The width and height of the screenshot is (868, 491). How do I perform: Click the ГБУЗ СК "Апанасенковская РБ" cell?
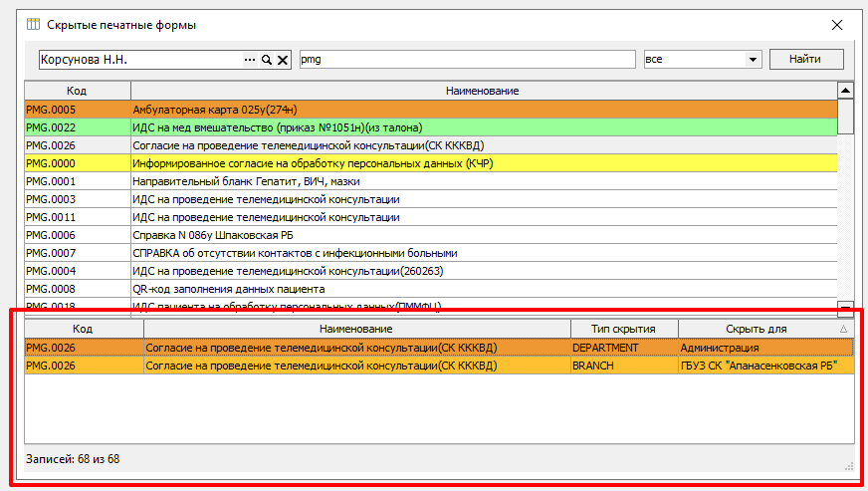(x=766, y=366)
